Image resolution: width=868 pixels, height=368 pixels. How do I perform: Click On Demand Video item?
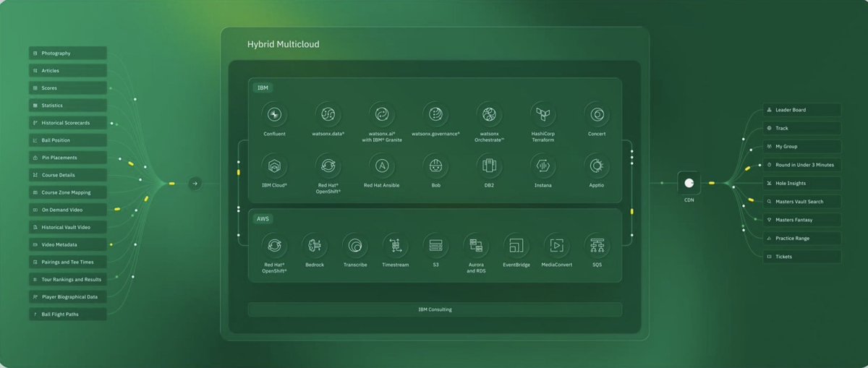tap(68, 210)
